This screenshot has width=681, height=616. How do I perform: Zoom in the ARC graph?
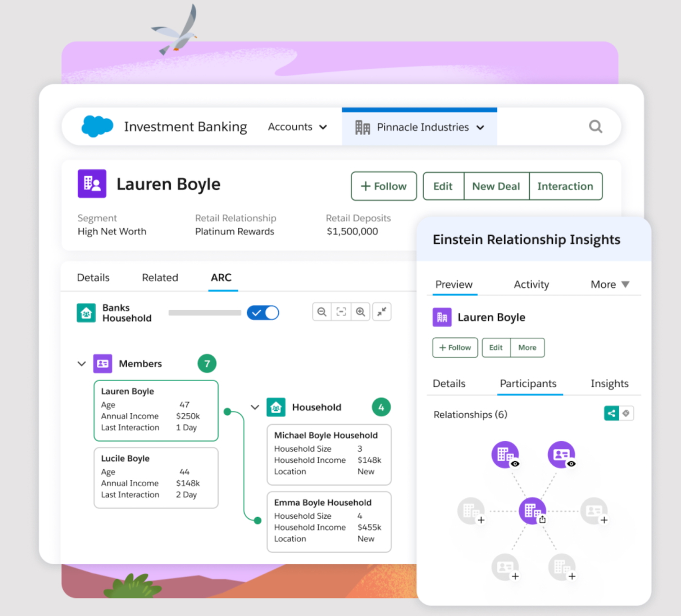click(x=360, y=312)
